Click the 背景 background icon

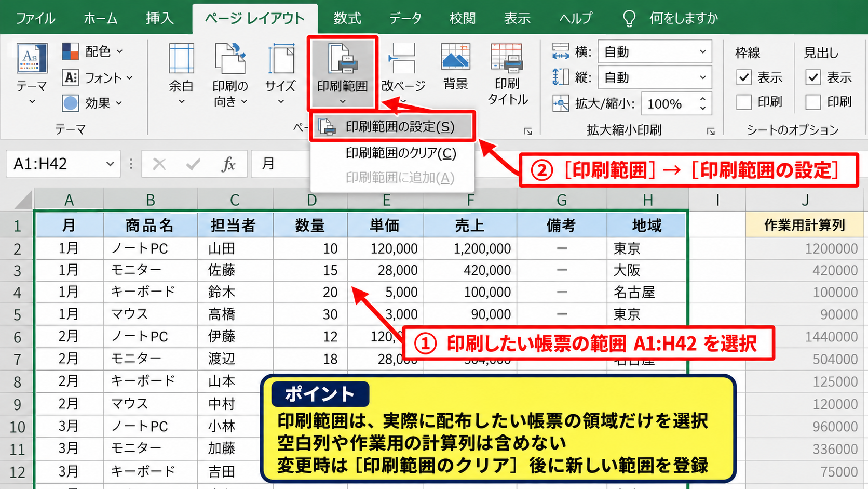pos(455,57)
